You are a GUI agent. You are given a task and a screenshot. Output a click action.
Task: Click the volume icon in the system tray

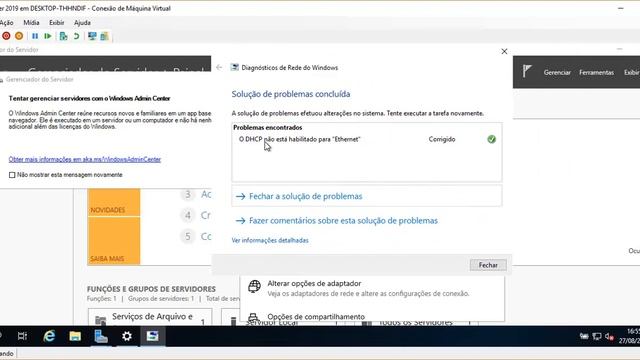pos(609,336)
